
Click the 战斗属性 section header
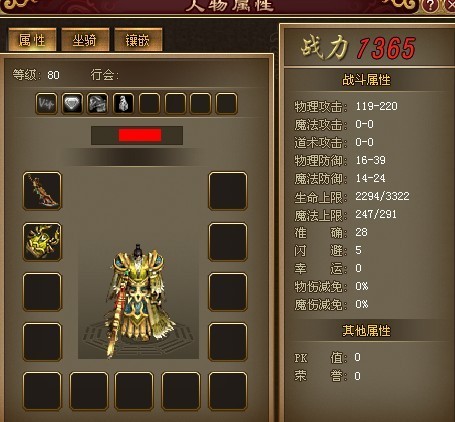(x=366, y=80)
